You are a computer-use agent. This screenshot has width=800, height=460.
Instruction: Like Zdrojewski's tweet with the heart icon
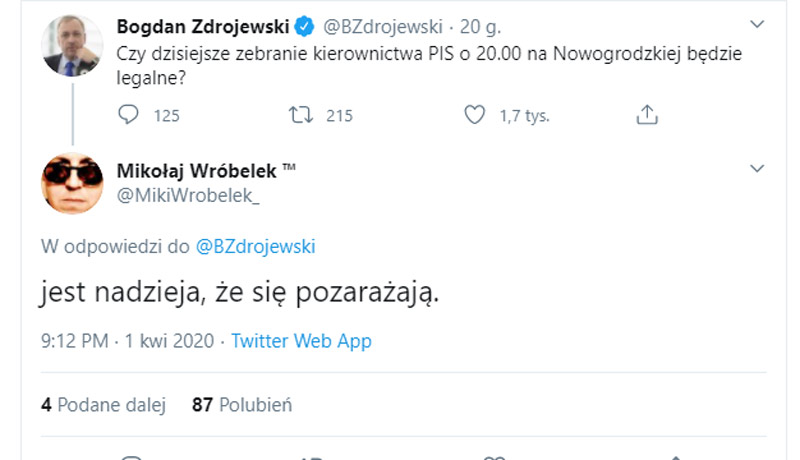tap(475, 116)
